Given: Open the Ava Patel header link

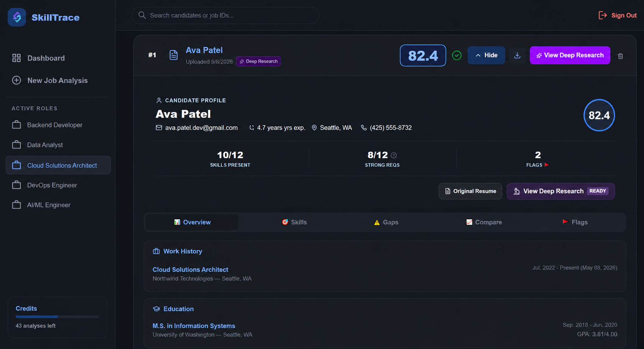Looking at the screenshot, I should pyautogui.click(x=204, y=50).
